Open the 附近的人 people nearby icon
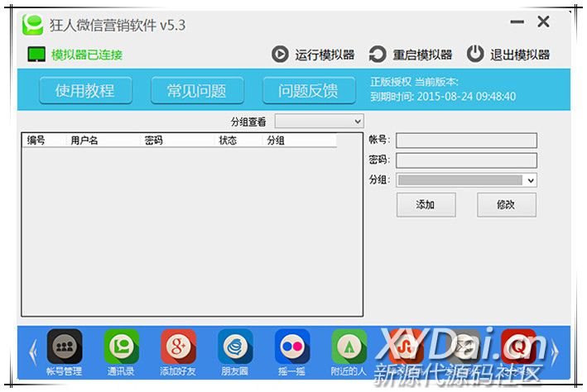587x392 pixels. click(x=349, y=347)
